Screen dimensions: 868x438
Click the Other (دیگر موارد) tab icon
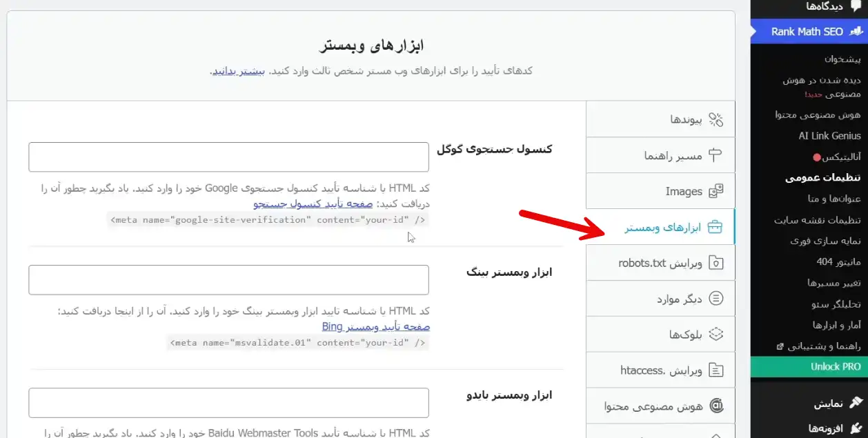coord(716,299)
